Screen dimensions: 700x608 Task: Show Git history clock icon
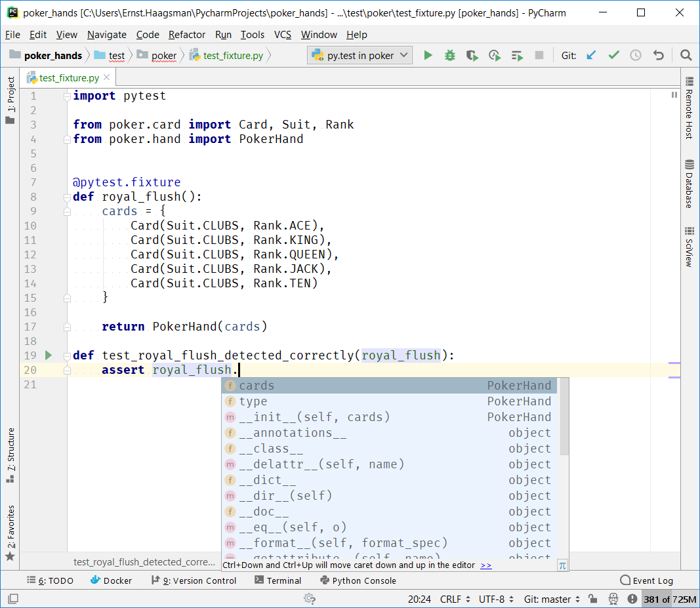636,55
